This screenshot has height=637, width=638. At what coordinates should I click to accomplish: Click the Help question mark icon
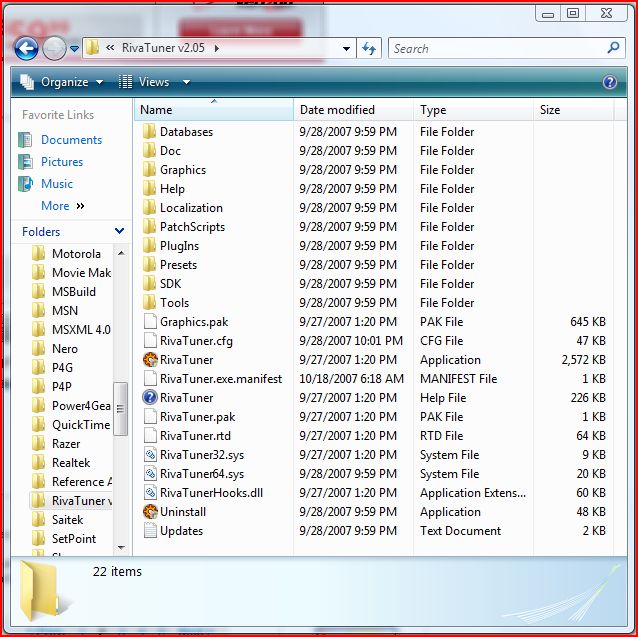click(610, 82)
